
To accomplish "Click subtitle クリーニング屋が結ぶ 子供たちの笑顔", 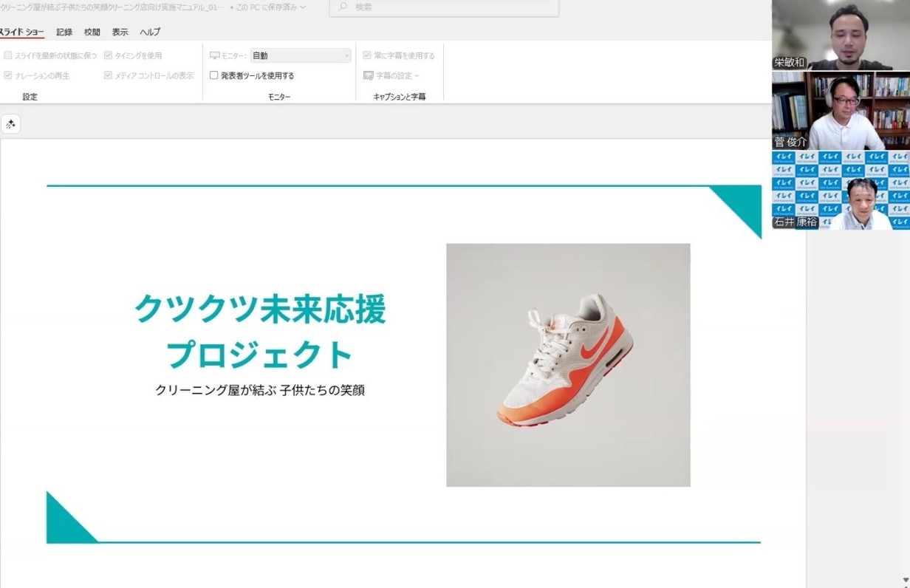I will [x=260, y=390].
